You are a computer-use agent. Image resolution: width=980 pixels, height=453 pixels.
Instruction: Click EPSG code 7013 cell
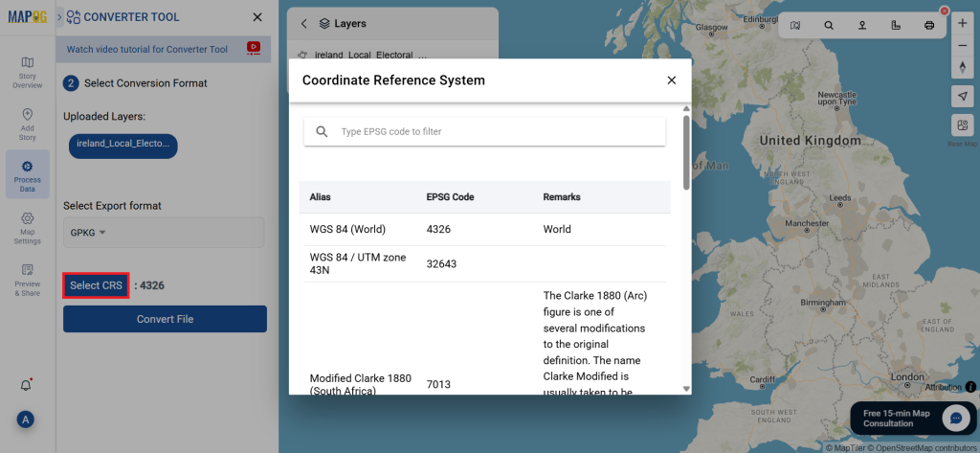438,384
